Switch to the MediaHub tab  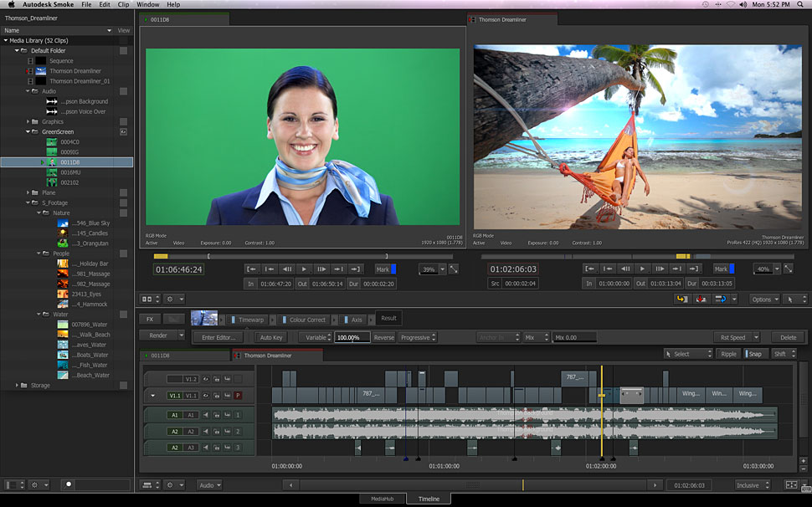(382, 499)
